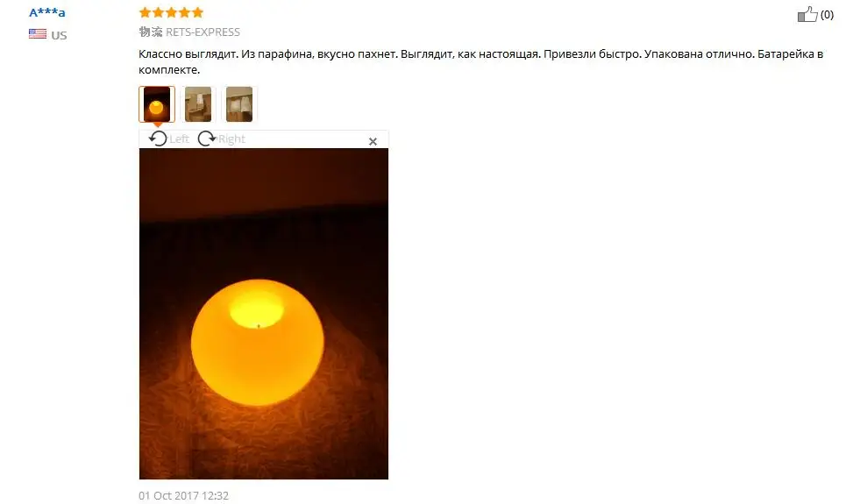Viewport: 860px width, 504px height.
Task: Open the third review photo thumbnail
Action: [x=239, y=104]
